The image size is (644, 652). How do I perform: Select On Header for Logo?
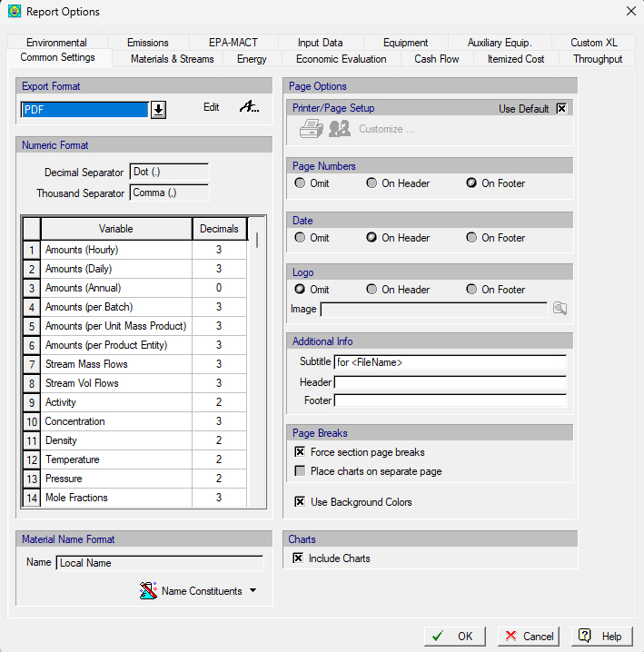pyautogui.click(x=372, y=289)
